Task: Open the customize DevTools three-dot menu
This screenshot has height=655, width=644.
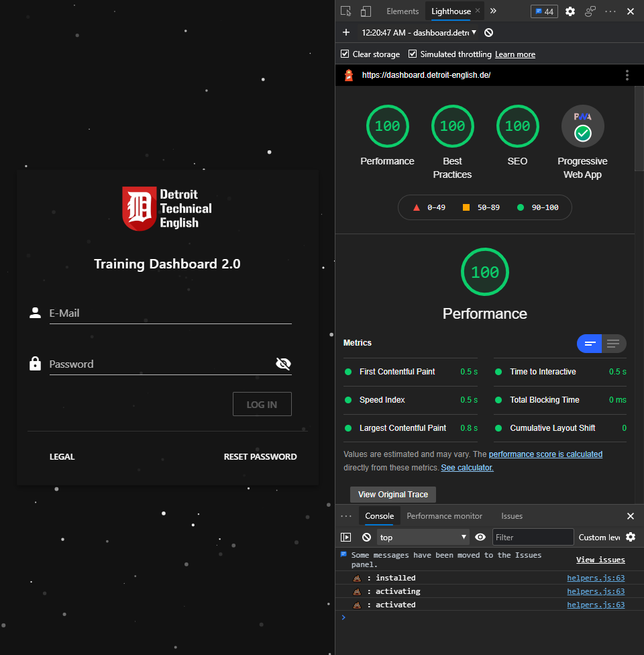Action: click(610, 11)
